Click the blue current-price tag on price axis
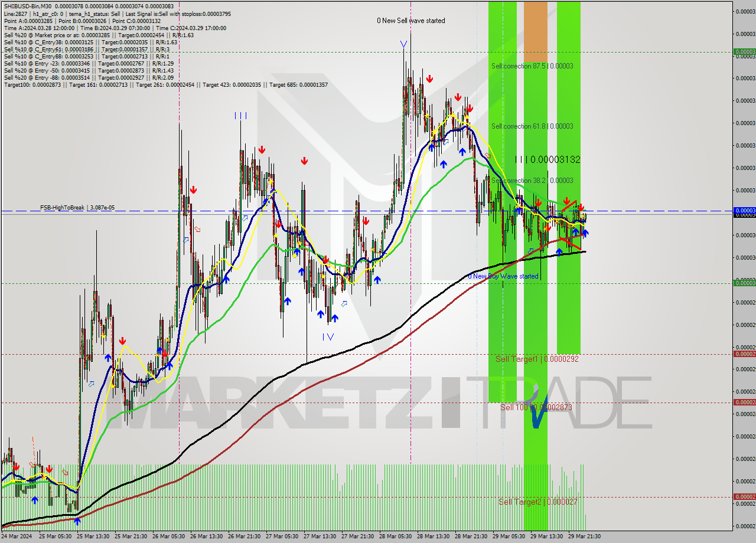Screen dimensions: 756x543 (744, 210)
